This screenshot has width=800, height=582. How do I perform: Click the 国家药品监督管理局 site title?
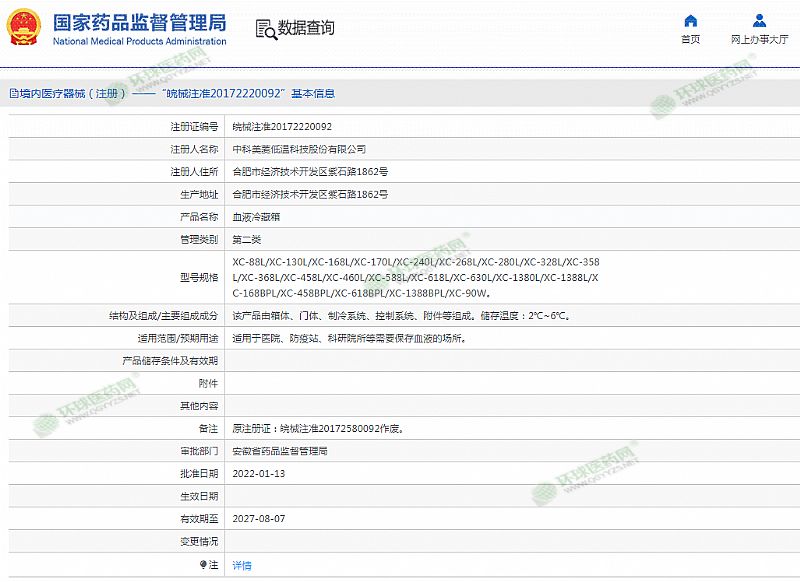(x=138, y=22)
